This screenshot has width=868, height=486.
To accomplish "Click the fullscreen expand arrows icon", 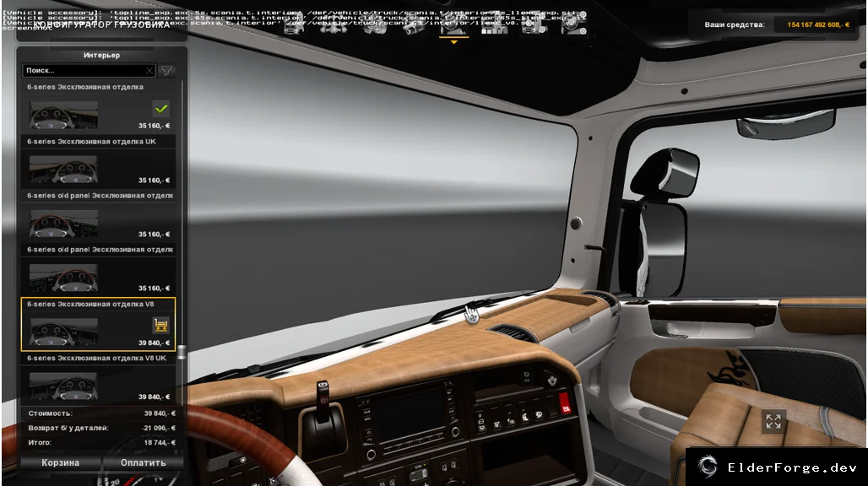I will pos(773,422).
